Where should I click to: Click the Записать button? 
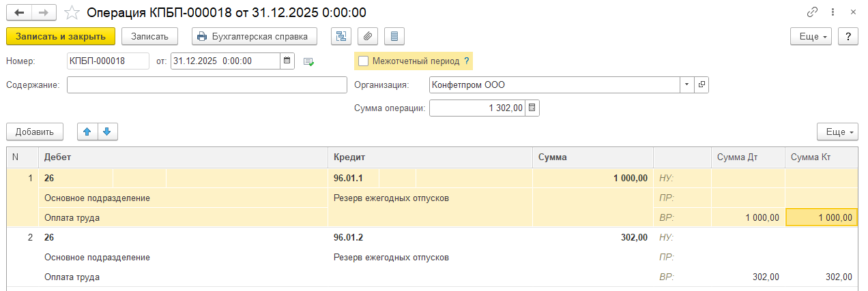tap(149, 36)
